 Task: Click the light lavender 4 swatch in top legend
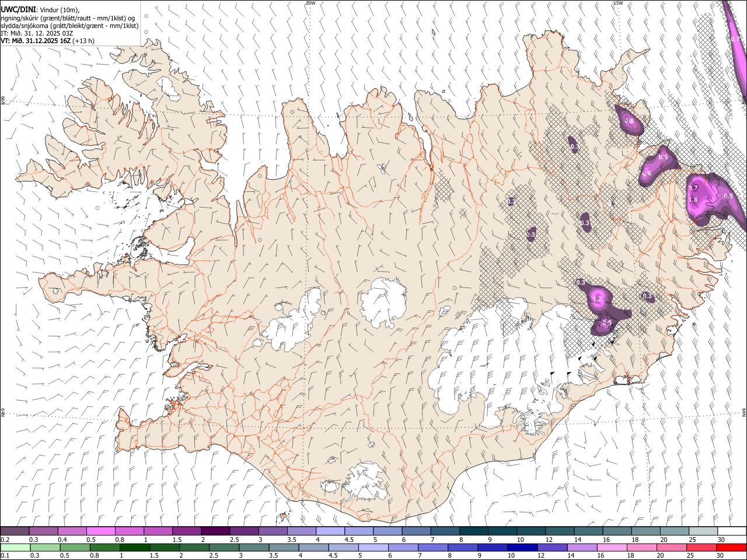(330, 531)
